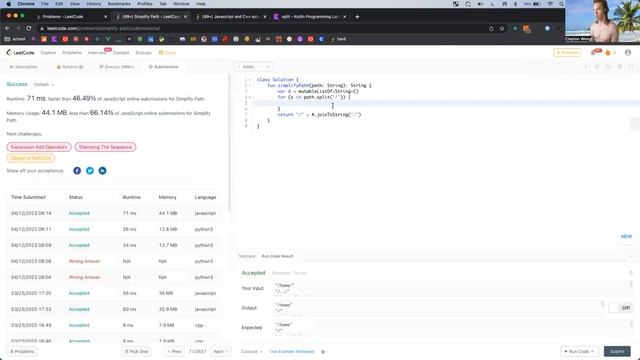Click the browser reload icon

(x=29, y=28)
